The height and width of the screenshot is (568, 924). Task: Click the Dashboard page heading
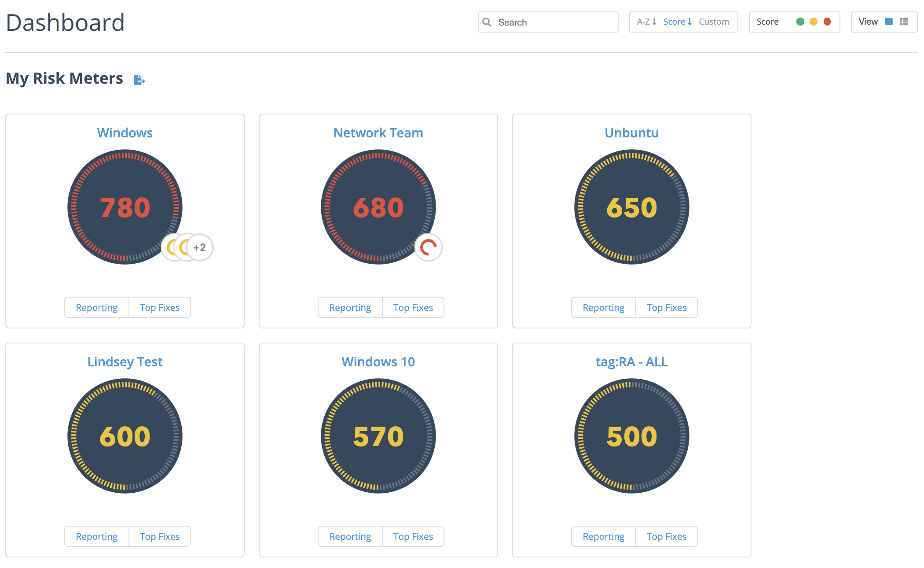[66, 22]
